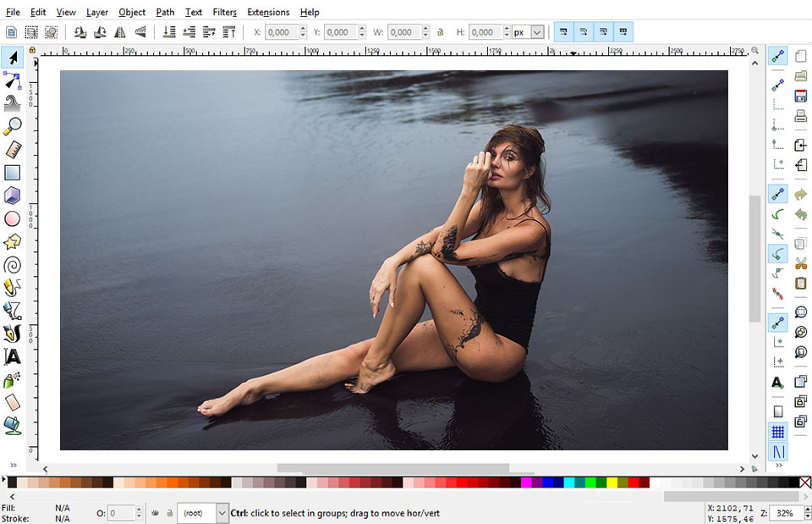Flip selected objects horizontally
Screen dimensions: 812x524
point(120,31)
